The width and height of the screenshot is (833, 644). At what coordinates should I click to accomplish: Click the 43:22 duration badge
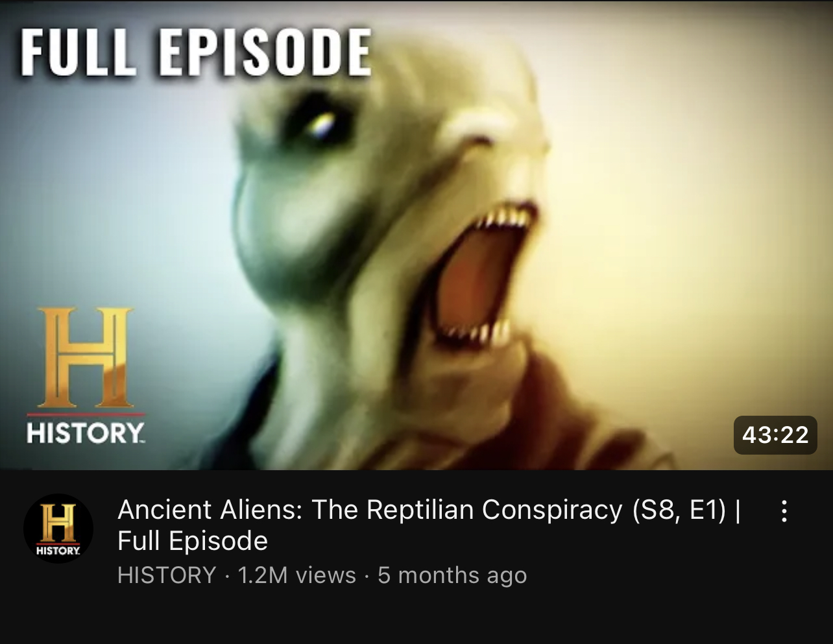tap(775, 435)
